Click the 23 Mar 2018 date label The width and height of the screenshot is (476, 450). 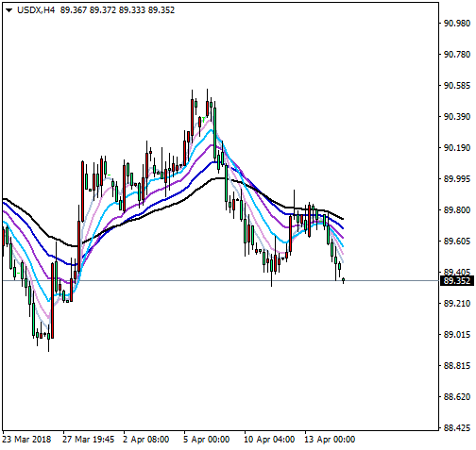26,440
